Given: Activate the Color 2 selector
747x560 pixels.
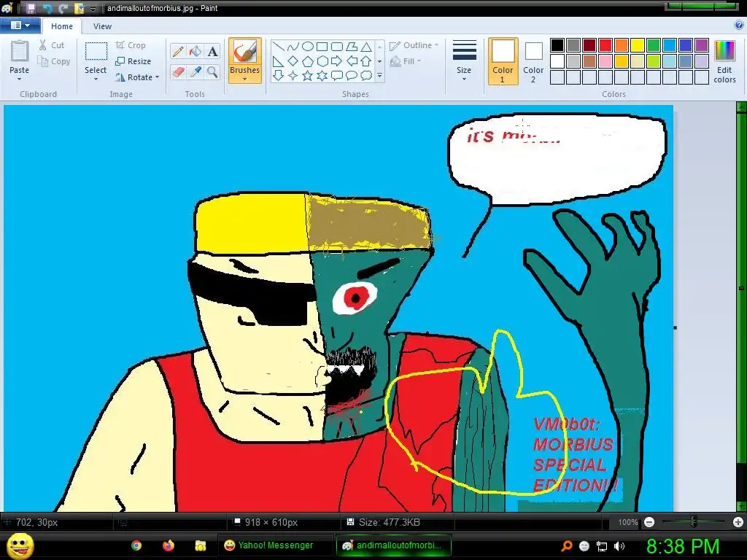Looking at the screenshot, I should coord(533,61).
